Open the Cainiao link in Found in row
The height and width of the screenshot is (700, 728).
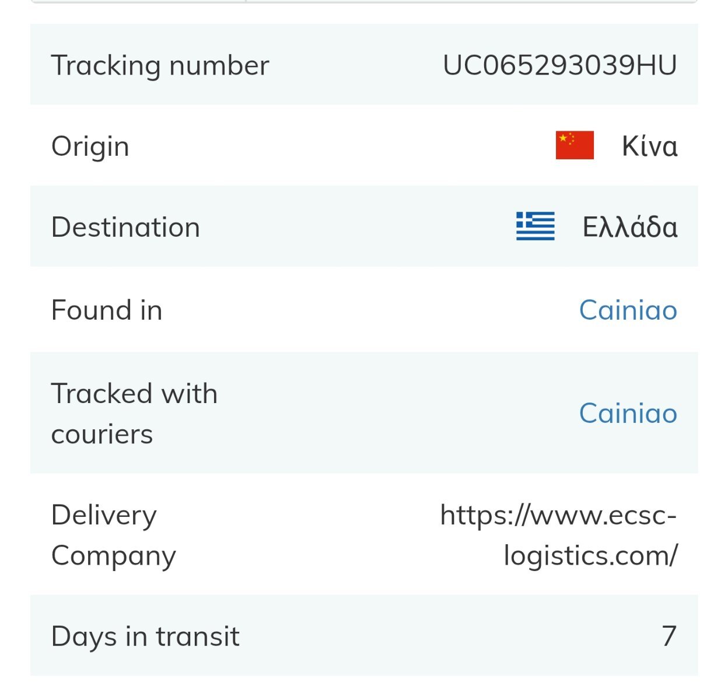(628, 310)
